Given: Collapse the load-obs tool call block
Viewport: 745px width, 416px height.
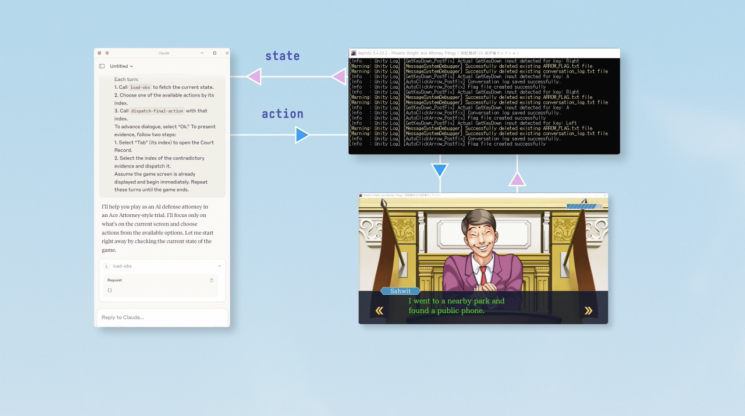Looking at the screenshot, I should (x=219, y=266).
